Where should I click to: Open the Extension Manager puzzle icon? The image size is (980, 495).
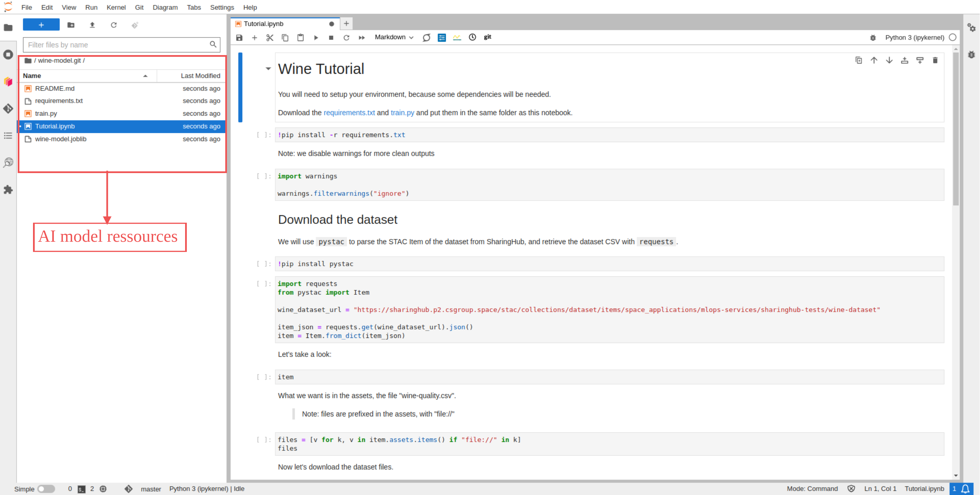pyautogui.click(x=8, y=189)
